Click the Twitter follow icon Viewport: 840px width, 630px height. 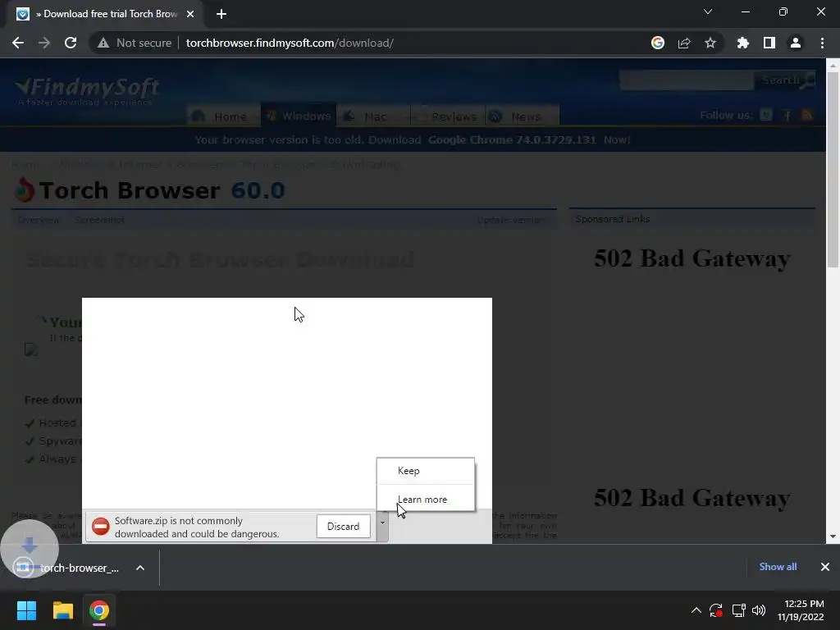coord(766,115)
